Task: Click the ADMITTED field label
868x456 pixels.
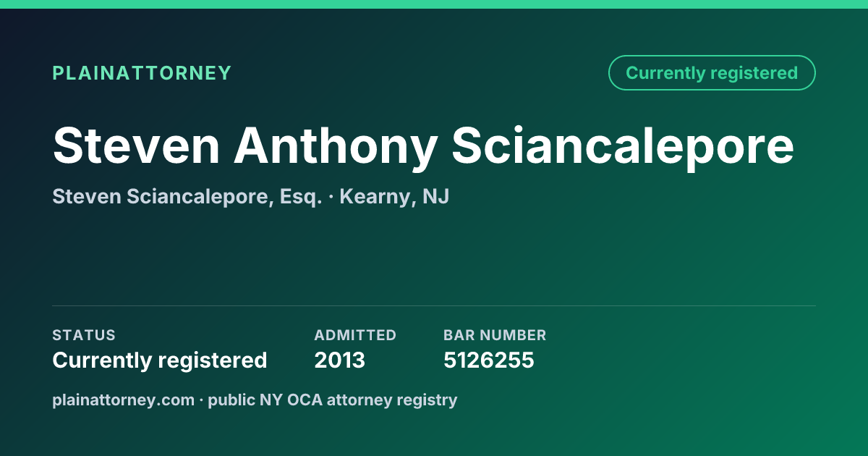Action: (x=355, y=335)
